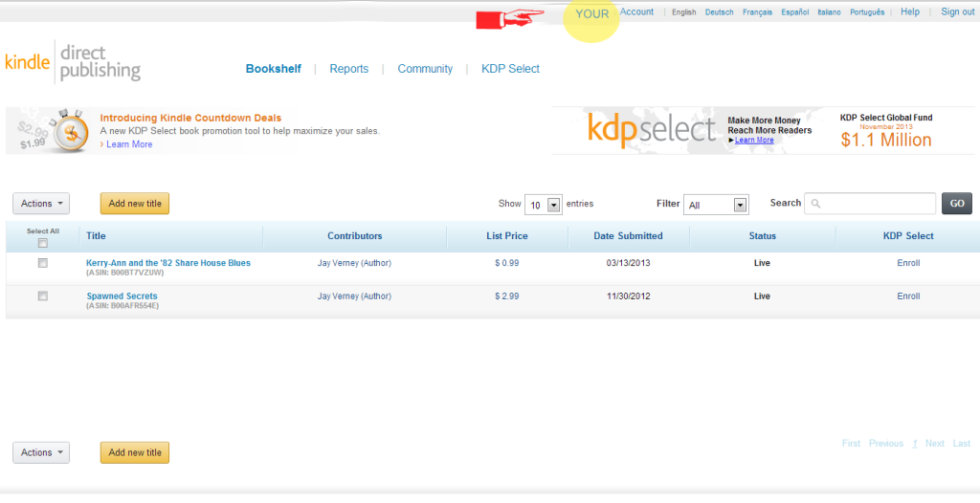980x503 pixels.
Task: Open the bottom Actions dropdown
Action: pyautogui.click(x=41, y=453)
